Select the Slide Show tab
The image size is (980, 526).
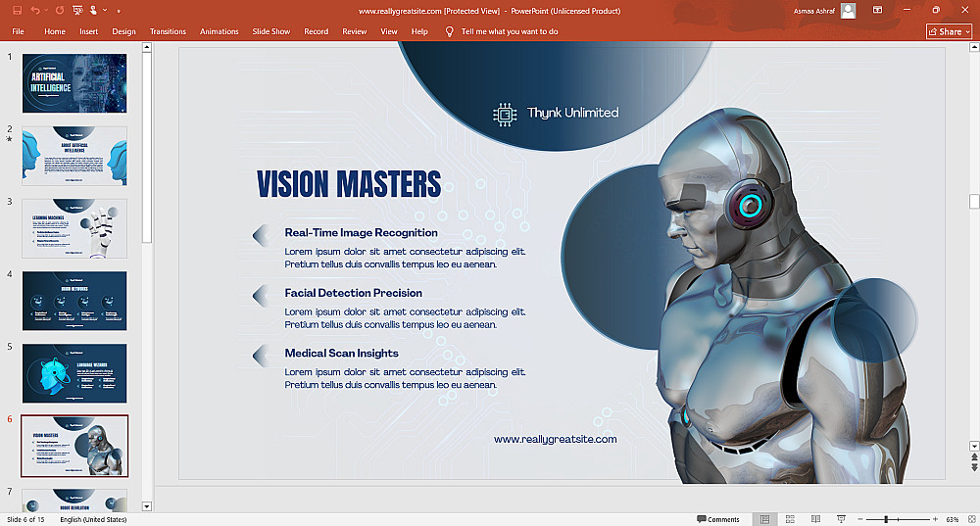tap(271, 31)
